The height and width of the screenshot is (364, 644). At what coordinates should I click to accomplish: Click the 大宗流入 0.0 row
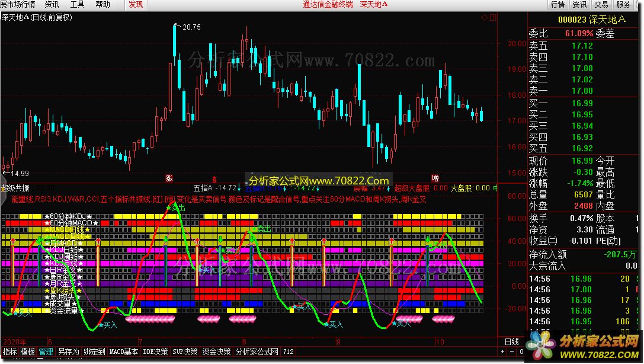pos(583,266)
